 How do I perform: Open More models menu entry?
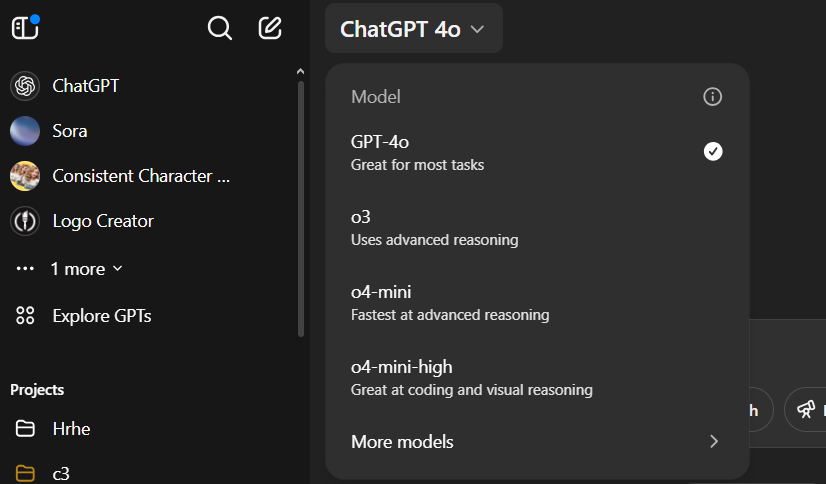tap(537, 441)
